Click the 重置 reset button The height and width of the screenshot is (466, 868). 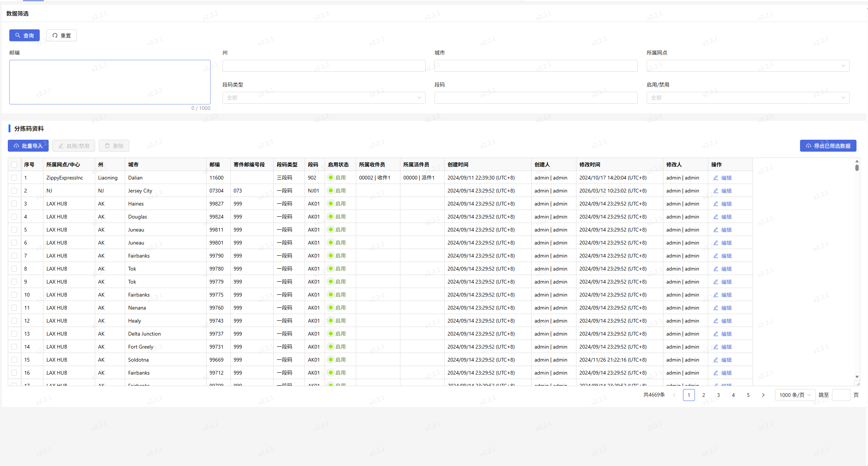pyautogui.click(x=62, y=35)
